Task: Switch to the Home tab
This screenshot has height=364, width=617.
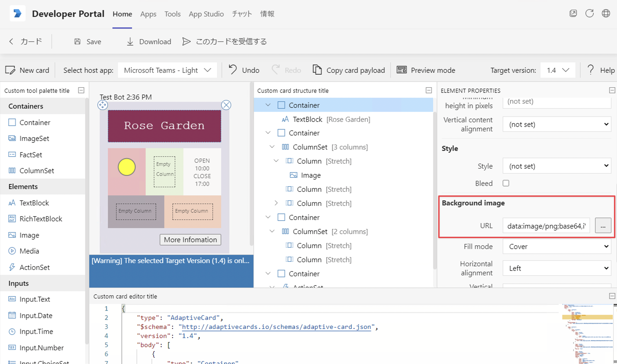Action: coord(122,14)
